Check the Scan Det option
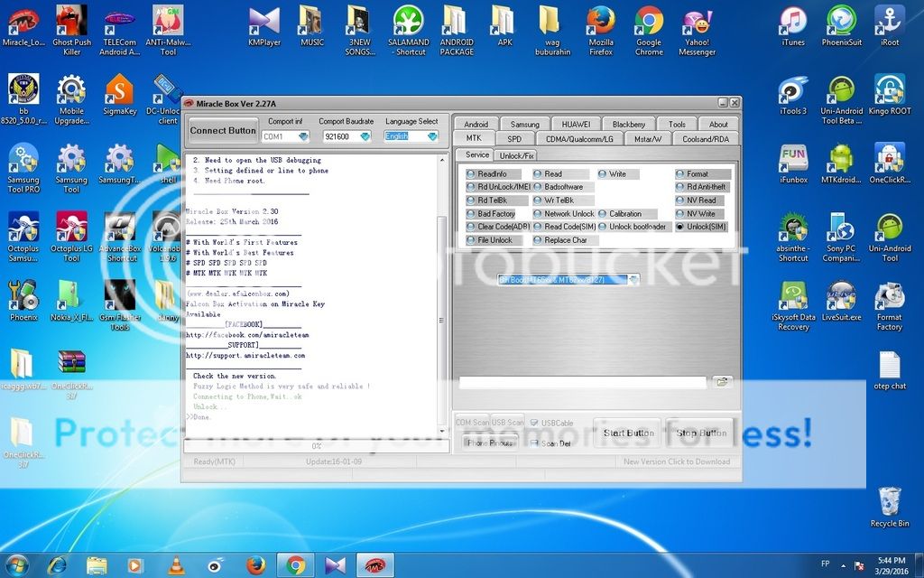This screenshot has height=578, width=924. (x=533, y=443)
